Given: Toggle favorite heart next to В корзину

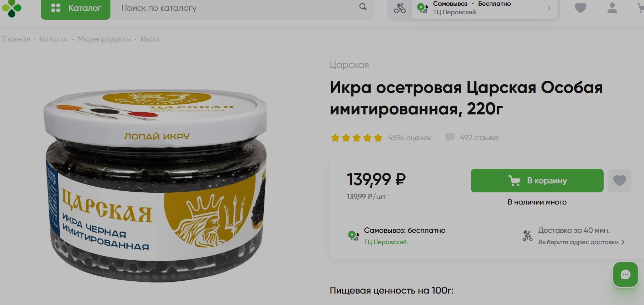Looking at the screenshot, I should [620, 181].
